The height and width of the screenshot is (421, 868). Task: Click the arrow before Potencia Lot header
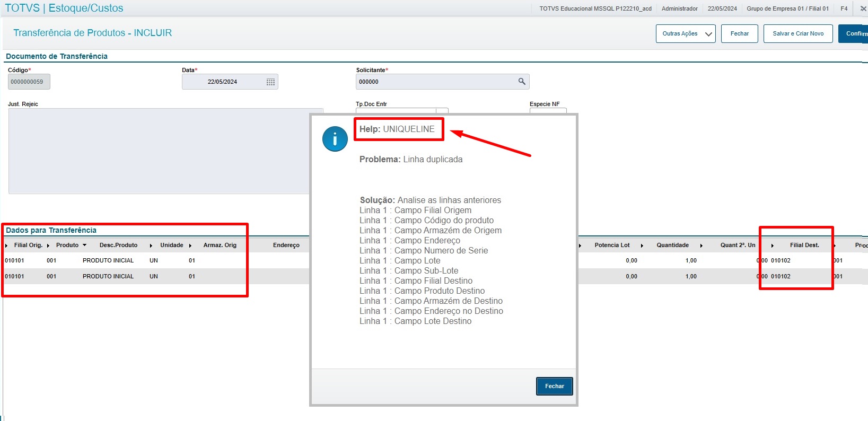click(580, 245)
